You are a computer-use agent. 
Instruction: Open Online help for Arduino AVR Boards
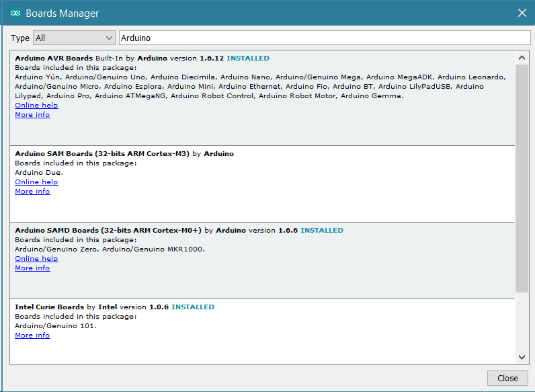coord(36,106)
